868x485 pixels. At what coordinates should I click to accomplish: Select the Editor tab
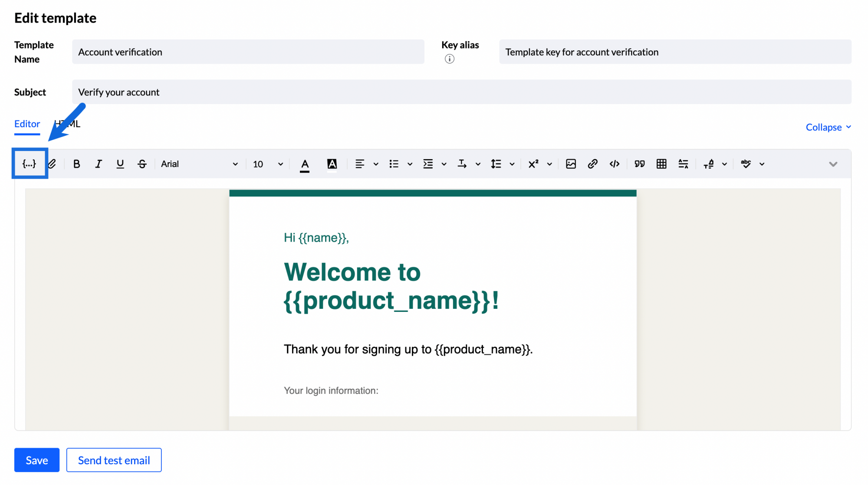click(x=26, y=123)
